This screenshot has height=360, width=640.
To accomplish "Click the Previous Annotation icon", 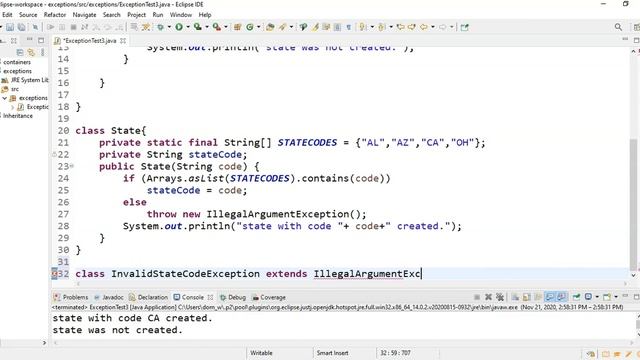I will pyautogui.click(x=382, y=27).
